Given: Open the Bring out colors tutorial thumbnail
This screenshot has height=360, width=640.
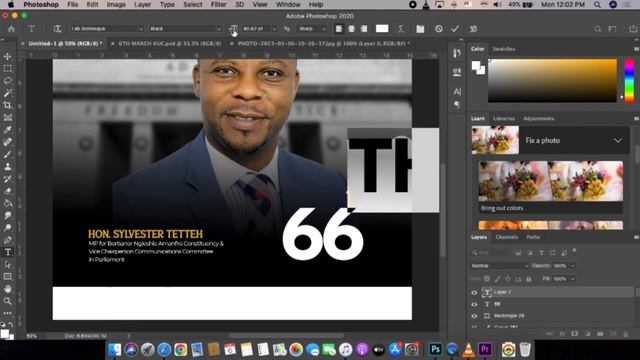Looking at the screenshot, I should [551, 181].
